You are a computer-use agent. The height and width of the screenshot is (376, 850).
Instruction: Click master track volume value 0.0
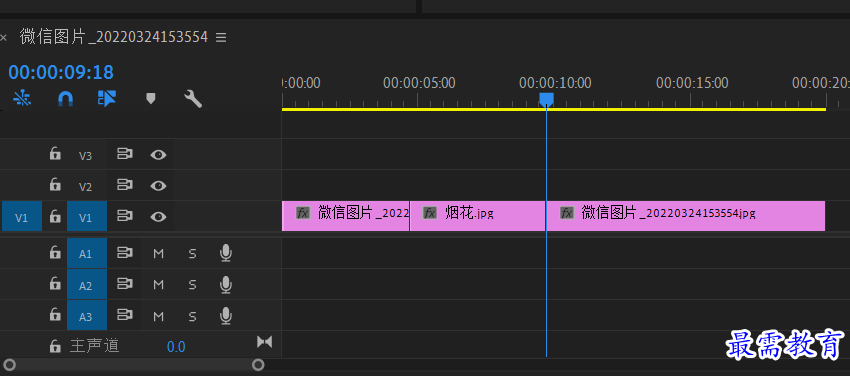pyautogui.click(x=176, y=347)
